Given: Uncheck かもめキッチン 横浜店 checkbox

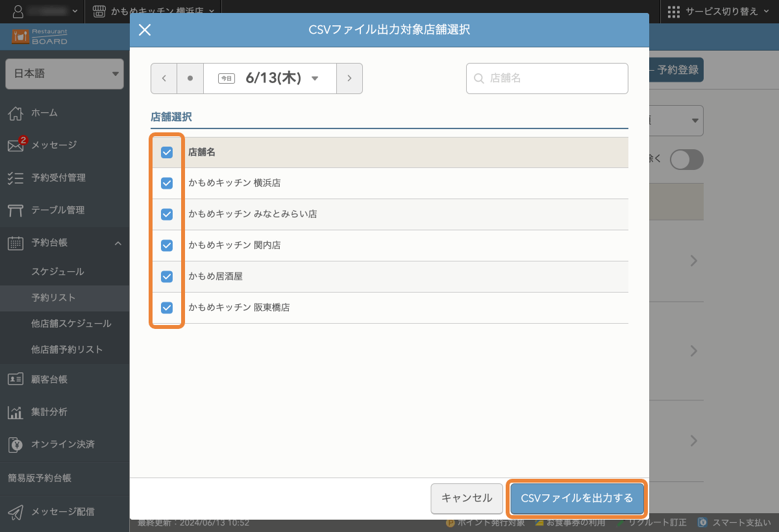Looking at the screenshot, I should tap(167, 184).
